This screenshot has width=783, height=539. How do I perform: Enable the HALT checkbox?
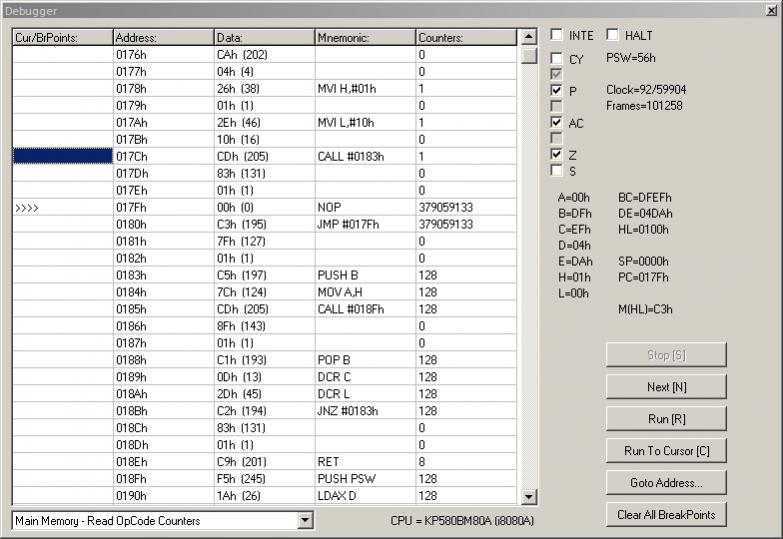click(612, 36)
